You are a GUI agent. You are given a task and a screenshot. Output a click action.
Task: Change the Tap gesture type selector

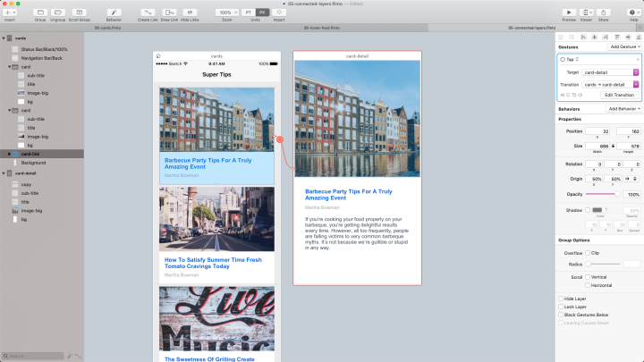pos(571,60)
